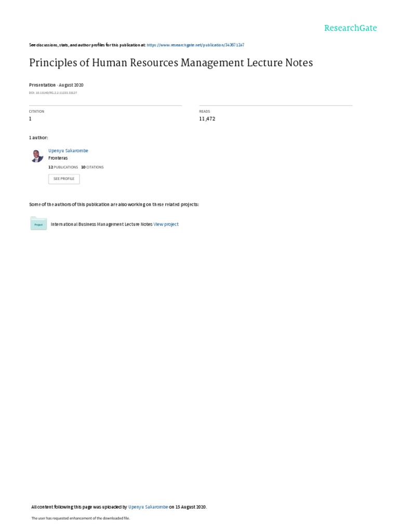Click the ResearchGate logo

(x=350, y=28)
